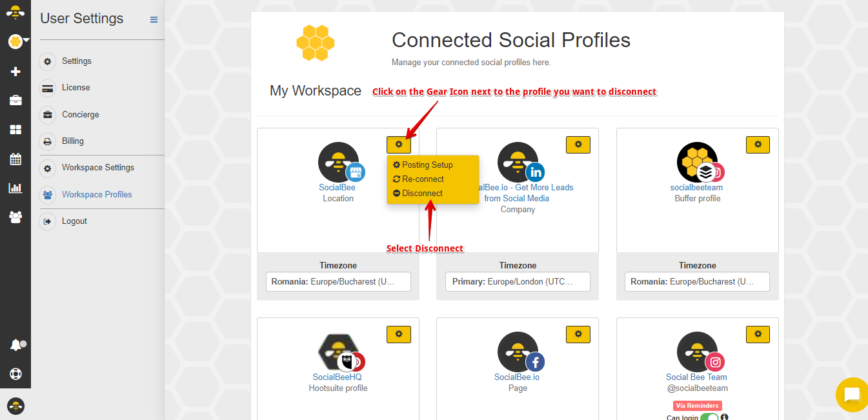Open the Social Bee Team profile link
Viewport: 868px width, 420px height.
(696, 377)
